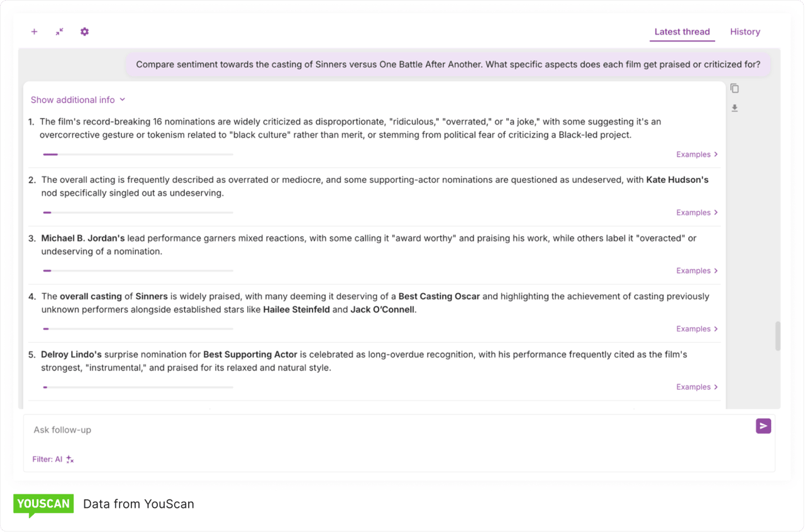Open settings via the gear icon
805x532 pixels.
click(84, 31)
